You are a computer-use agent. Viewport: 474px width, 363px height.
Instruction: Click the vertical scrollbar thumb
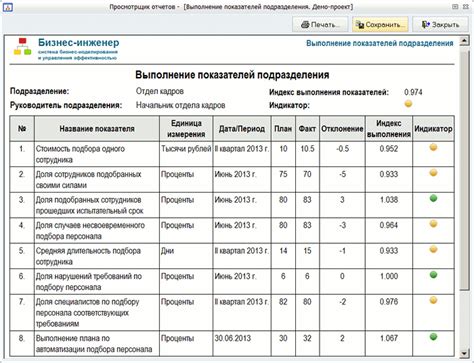(x=464, y=169)
